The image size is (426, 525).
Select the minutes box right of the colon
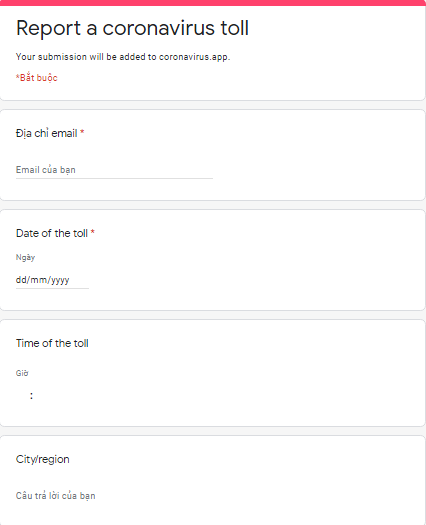tap(40, 396)
